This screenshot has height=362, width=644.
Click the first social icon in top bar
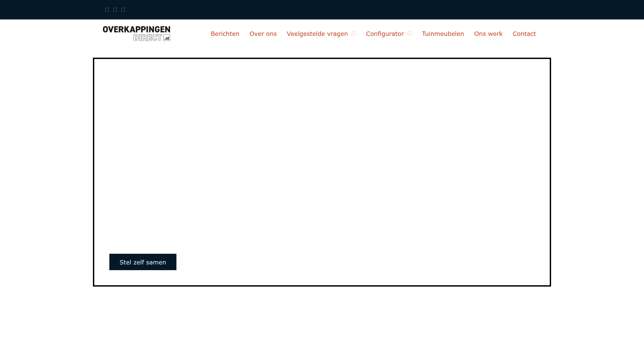(107, 10)
